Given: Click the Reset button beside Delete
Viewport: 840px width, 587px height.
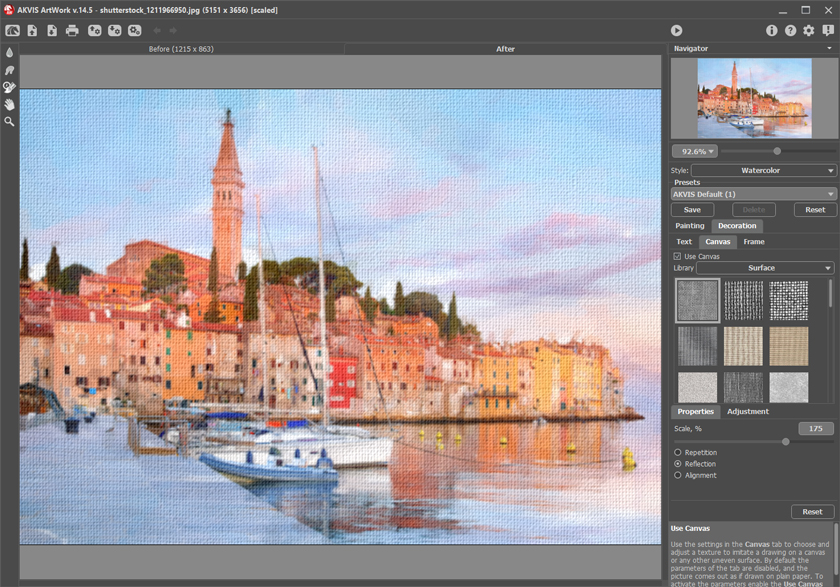Looking at the screenshot, I should coord(815,210).
